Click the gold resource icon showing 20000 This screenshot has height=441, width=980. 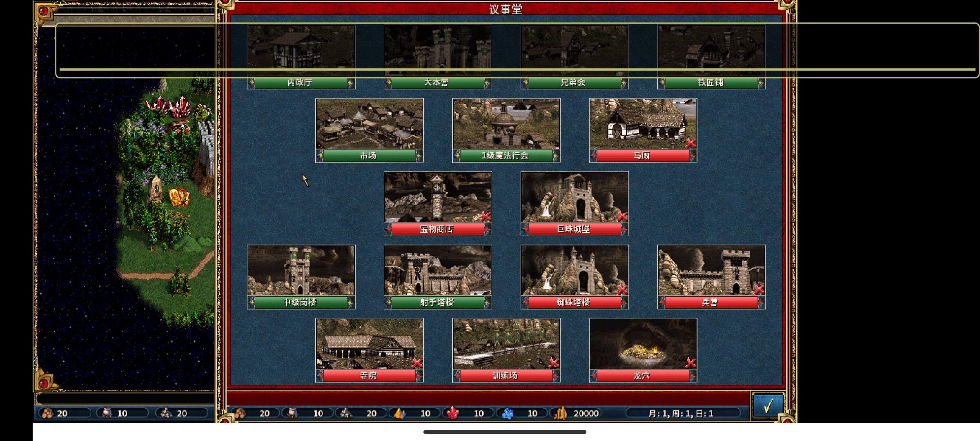(560, 413)
